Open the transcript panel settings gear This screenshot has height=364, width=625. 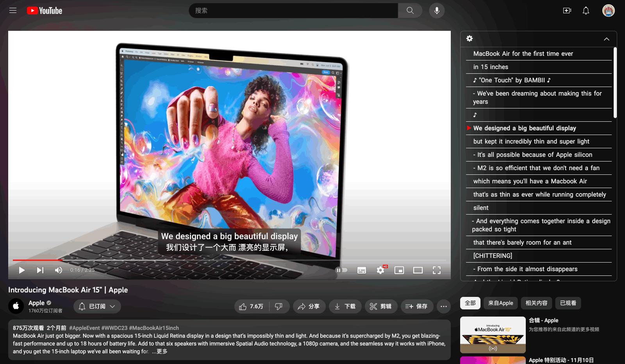[x=470, y=39]
